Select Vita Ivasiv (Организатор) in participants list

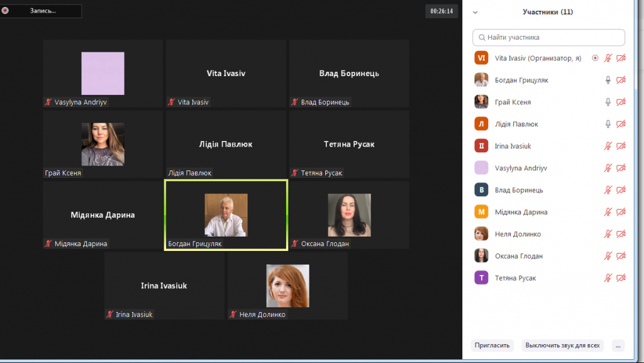(x=538, y=58)
